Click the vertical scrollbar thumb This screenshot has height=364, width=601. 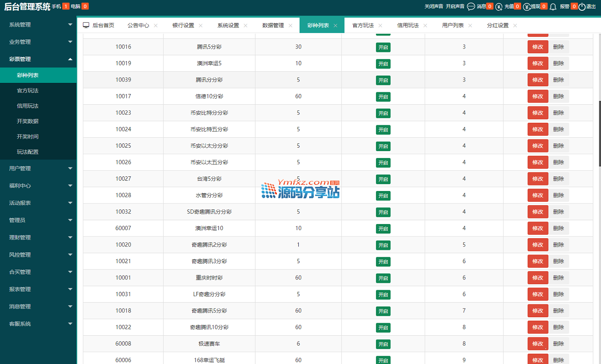(599, 133)
